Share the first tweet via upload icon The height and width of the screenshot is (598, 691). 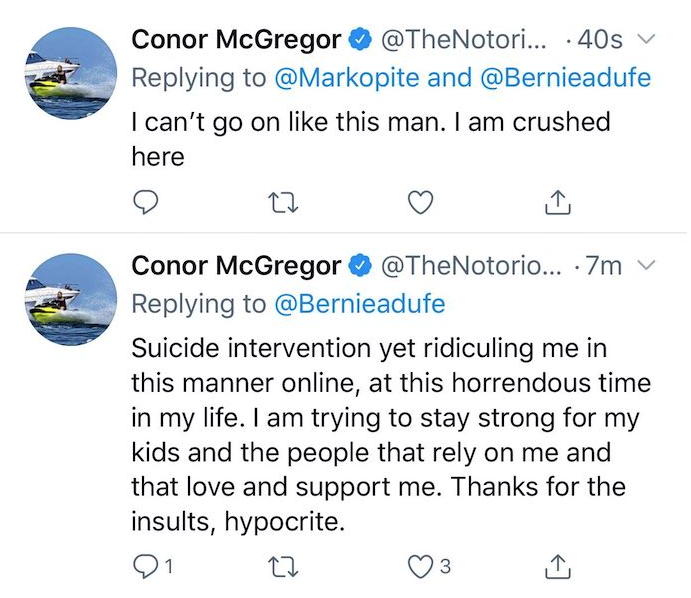559,204
